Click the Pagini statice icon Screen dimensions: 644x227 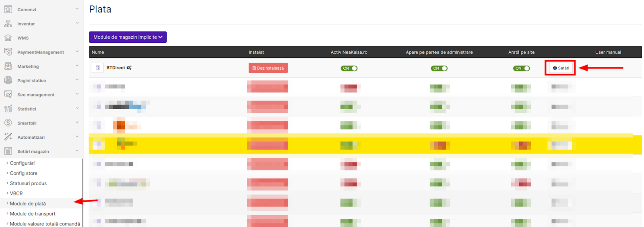[8, 80]
